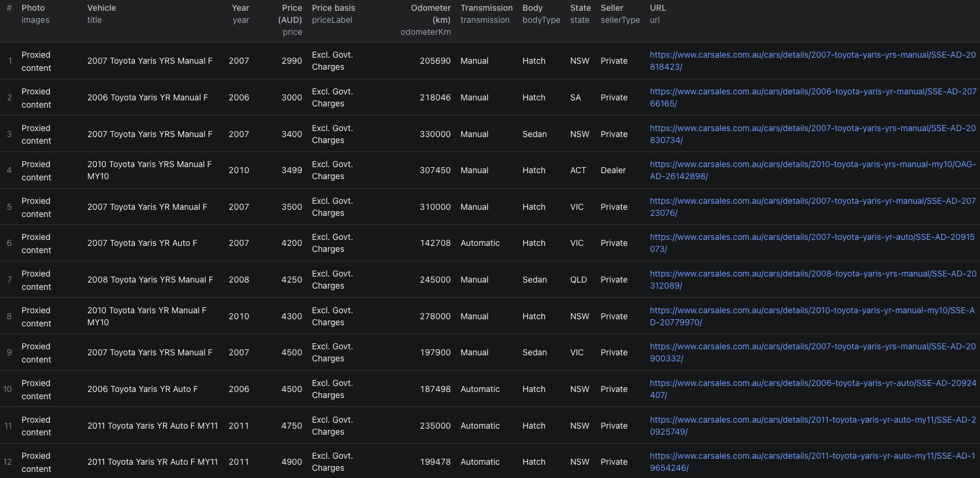Open the 2007 Yaris YRS link ending 818423
Viewport: 980px width, 478px height.
(813, 61)
